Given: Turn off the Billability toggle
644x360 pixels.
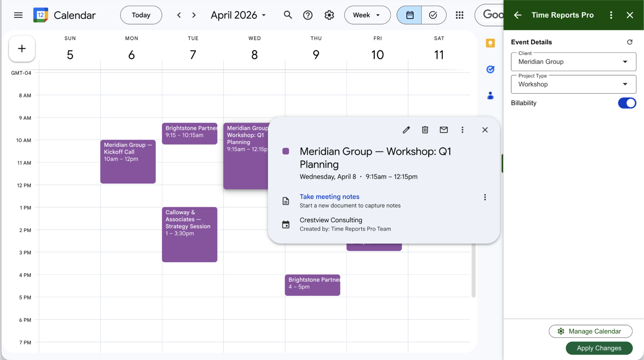Looking at the screenshot, I should (627, 103).
